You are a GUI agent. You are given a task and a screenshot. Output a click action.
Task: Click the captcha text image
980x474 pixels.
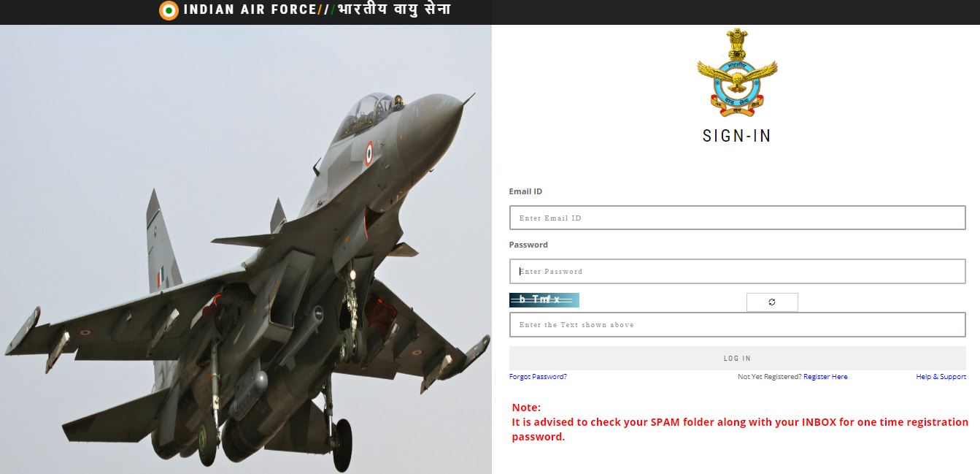click(544, 299)
